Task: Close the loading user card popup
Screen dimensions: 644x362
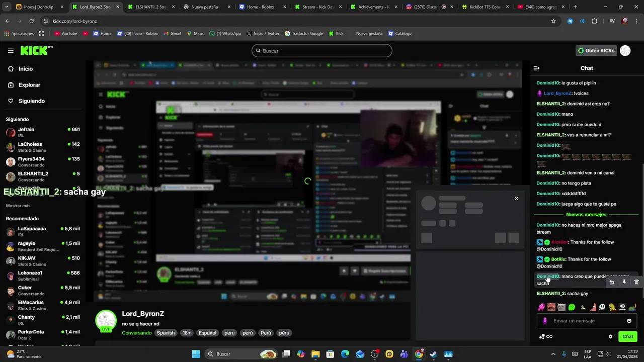Action: 516,199
